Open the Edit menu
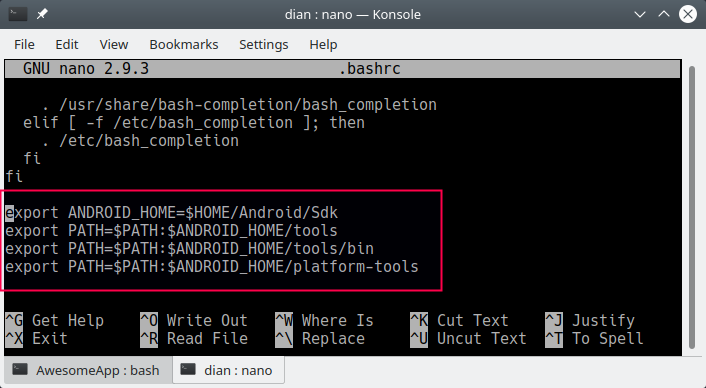Image resolution: width=706 pixels, height=388 pixels. [67, 45]
